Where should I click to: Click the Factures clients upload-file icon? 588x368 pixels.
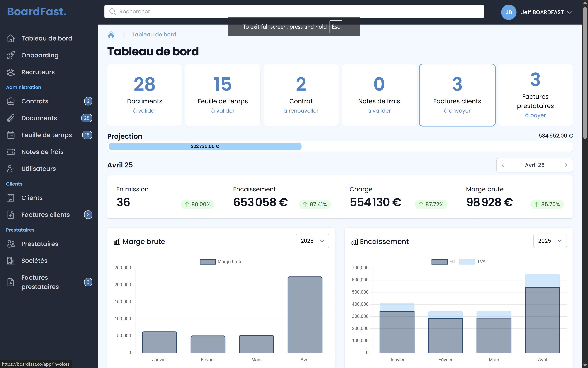(11, 215)
